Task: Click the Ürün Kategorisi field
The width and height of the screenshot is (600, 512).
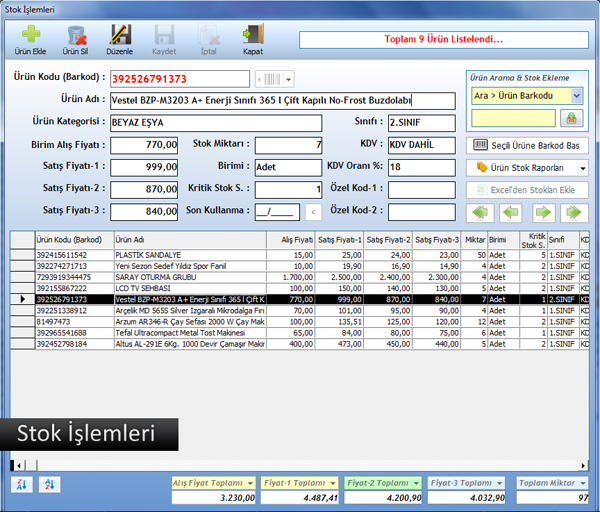Action: pos(216,123)
